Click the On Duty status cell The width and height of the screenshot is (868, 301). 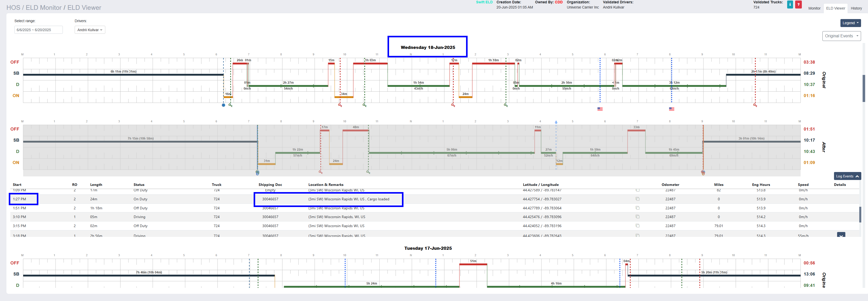(x=140, y=199)
